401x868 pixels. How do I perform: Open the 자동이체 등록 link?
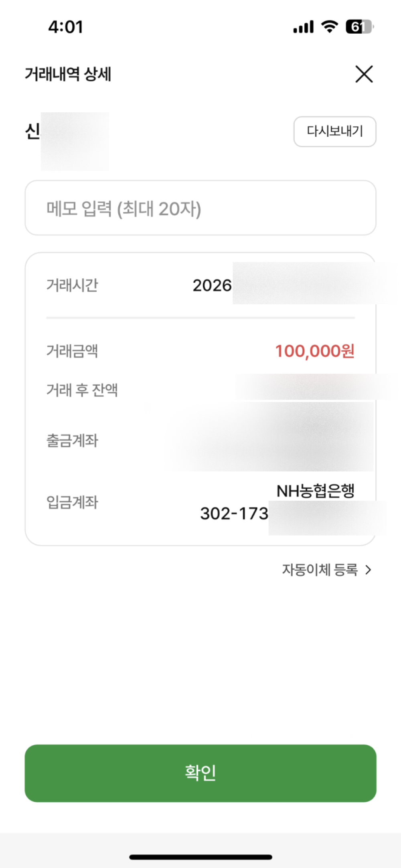pyautogui.click(x=320, y=569)
